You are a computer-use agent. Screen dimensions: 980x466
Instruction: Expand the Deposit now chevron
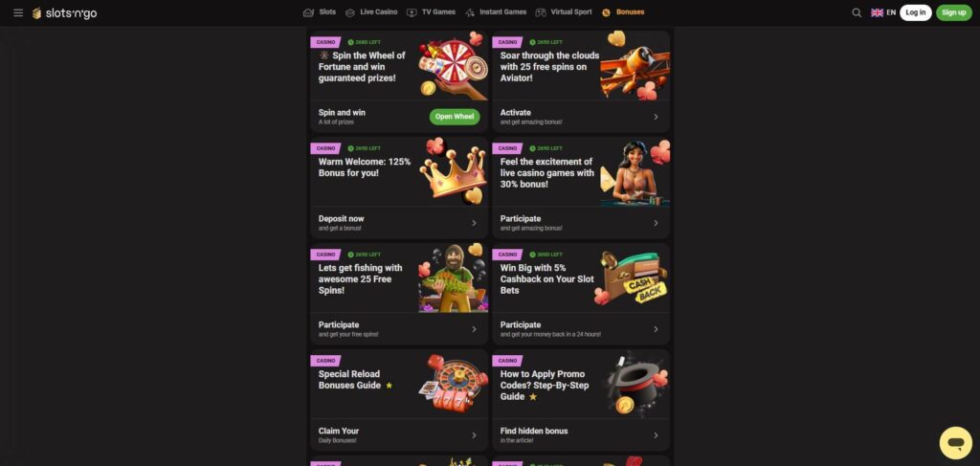click(474, 223)
